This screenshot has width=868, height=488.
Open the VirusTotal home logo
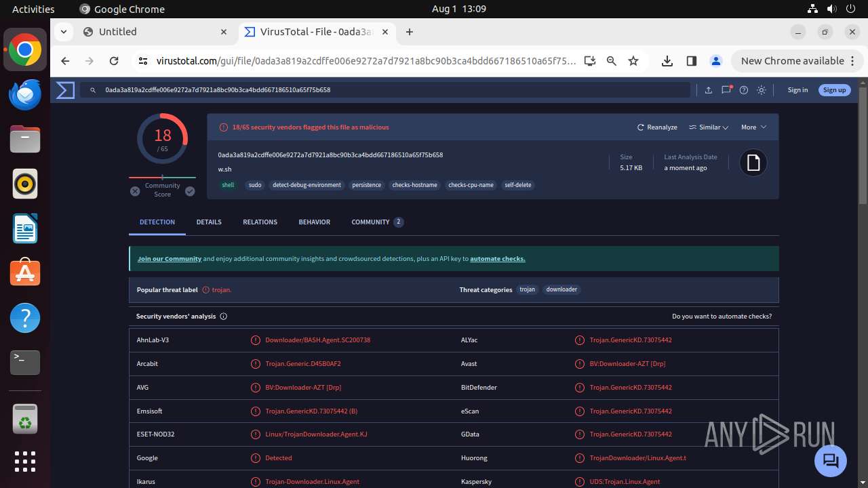pyautogui.click(x=65, y=89)
